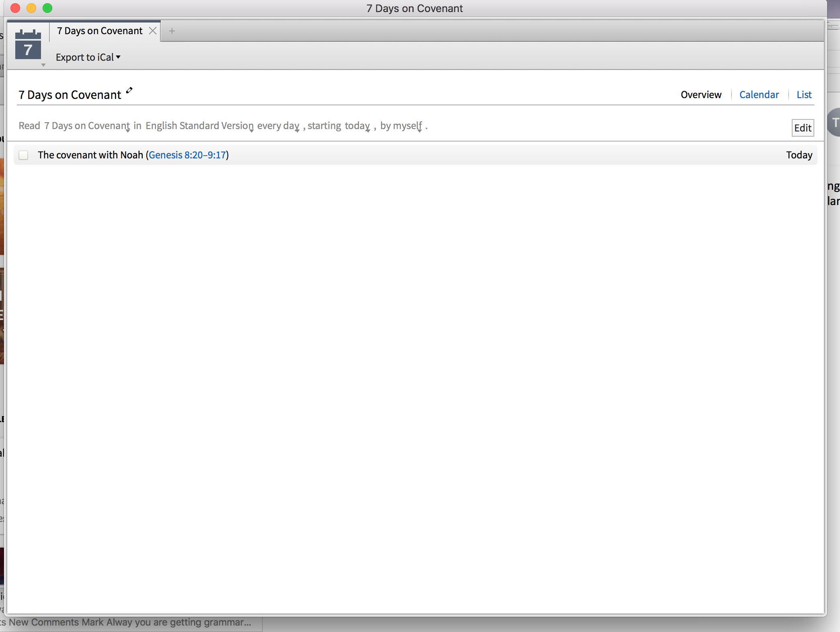This screenshot has height=632, width=840.
Task: Open a new tab with plus icon
Action: [x=172, y=31]
